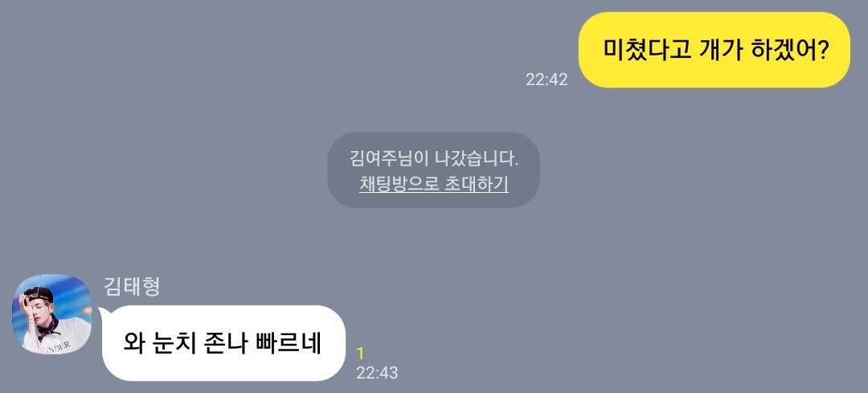Tap the 22:43 timestamp
The width and height of the screenshot is (868, 393).
(376, 373)
